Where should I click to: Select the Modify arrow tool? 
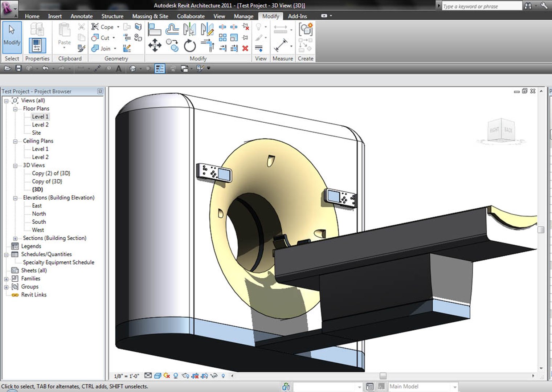12,37
